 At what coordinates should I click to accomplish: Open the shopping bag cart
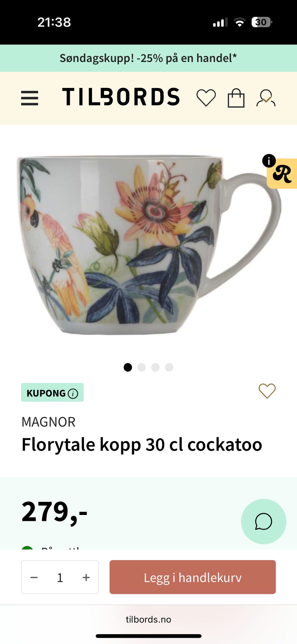pyautogui.click(x=236, y=98)
